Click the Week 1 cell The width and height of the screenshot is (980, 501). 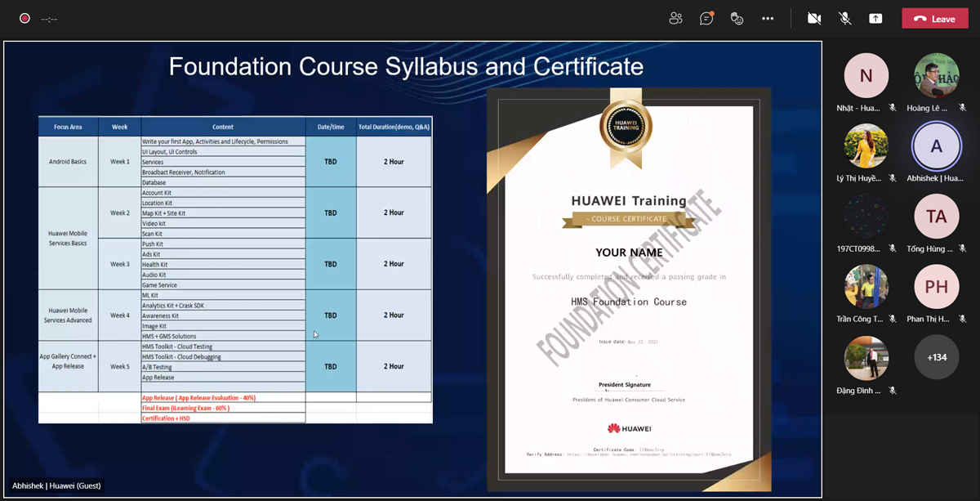tap(120, 162)
